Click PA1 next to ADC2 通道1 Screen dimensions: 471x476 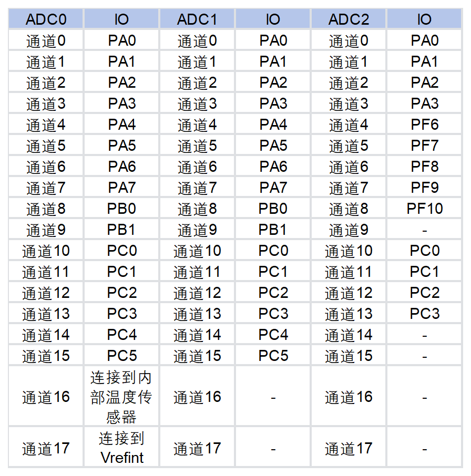tap(424, 61)
